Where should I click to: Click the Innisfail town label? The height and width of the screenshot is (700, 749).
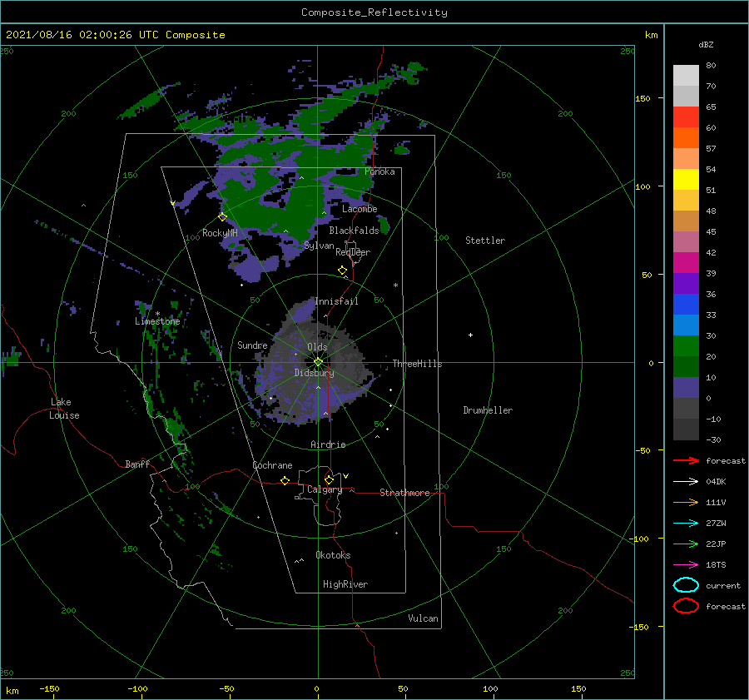[336, 301]
